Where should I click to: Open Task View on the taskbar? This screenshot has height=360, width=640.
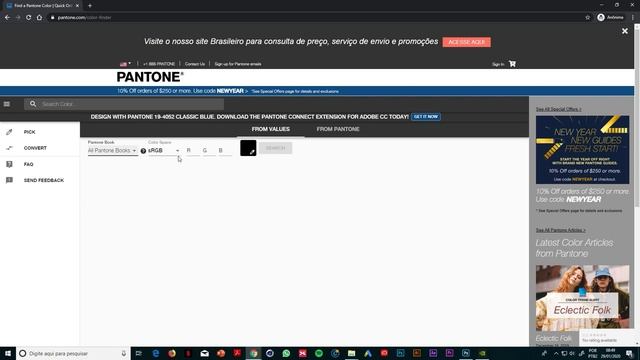(139, 353)
